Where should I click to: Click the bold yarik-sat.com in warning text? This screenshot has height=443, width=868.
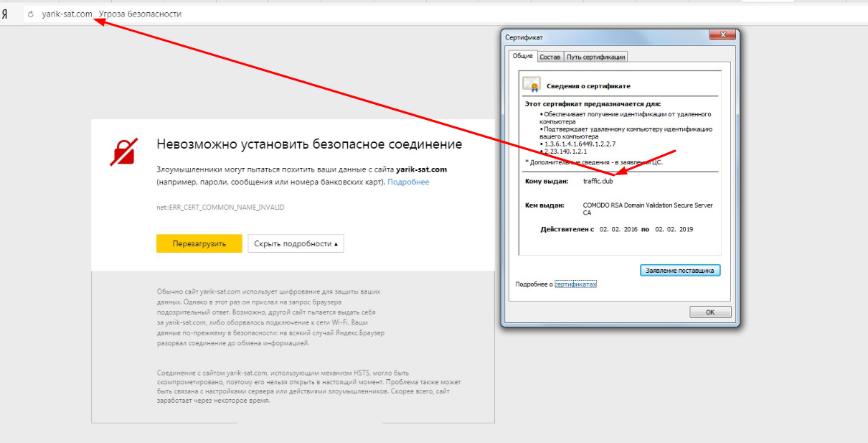422,169
